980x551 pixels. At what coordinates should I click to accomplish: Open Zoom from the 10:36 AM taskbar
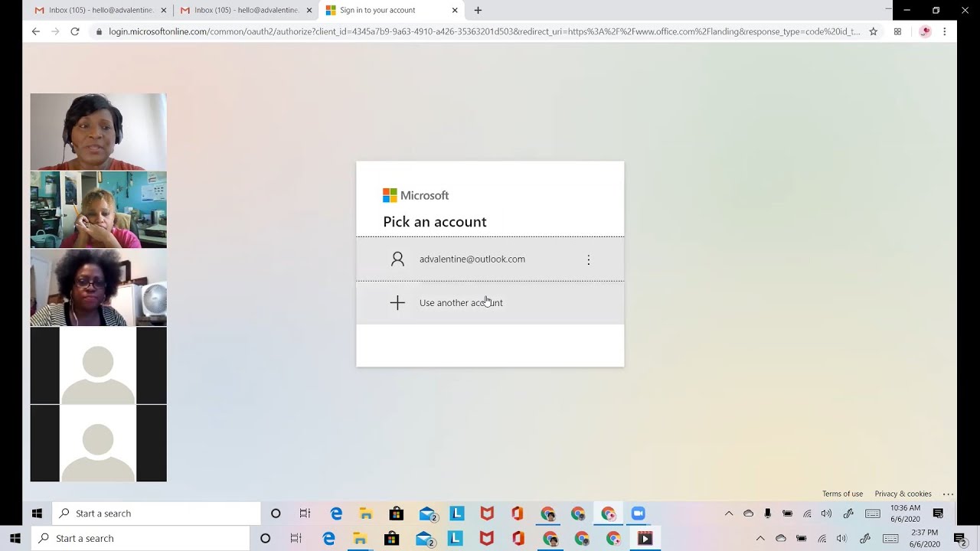pos(638,514)
